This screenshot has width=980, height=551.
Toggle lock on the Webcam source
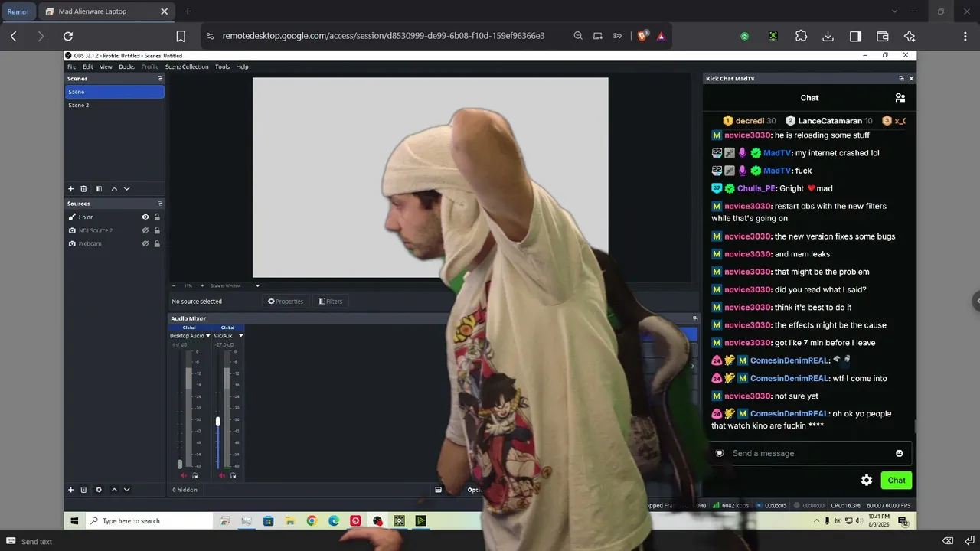point(157,243)
